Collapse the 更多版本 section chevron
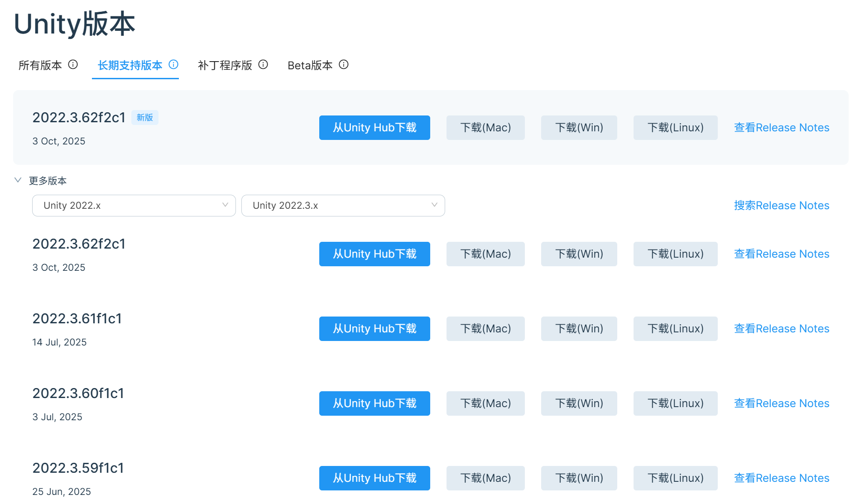 click(x=18, y=180)
